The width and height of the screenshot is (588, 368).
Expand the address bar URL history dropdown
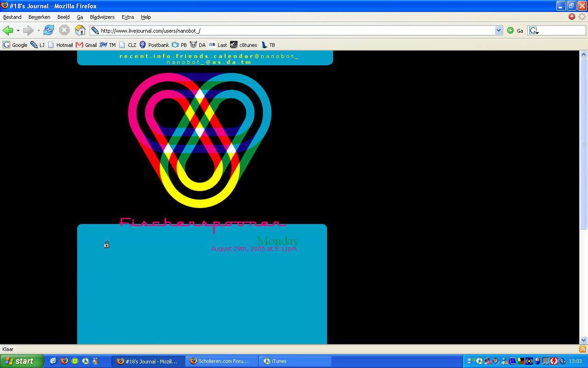tap(498, 31)
